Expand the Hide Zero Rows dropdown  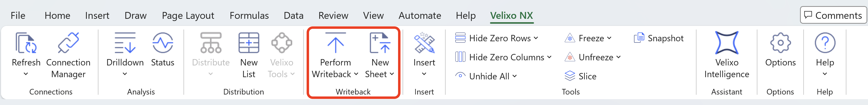point(536,38)
